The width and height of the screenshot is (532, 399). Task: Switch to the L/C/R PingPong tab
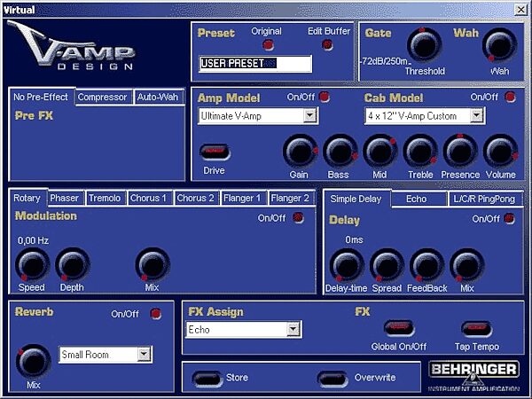tap(485, 199)
